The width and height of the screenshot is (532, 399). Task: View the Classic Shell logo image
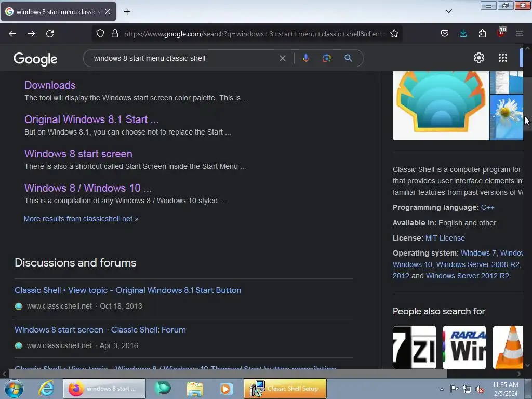click(x=441, y=105)
